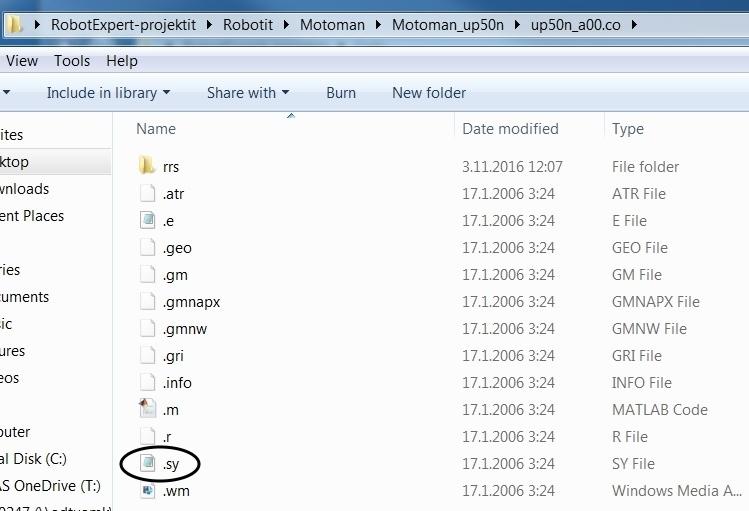Open the Share with dropdown
The height and width of the screenshot is (511, 749).
[x=248, y=93]
